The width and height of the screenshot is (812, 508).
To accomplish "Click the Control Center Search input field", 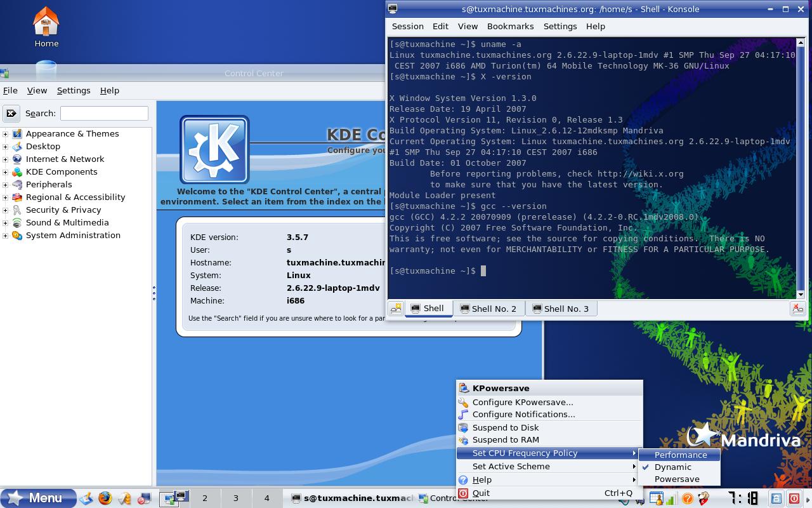I will (x=104, y=114).
